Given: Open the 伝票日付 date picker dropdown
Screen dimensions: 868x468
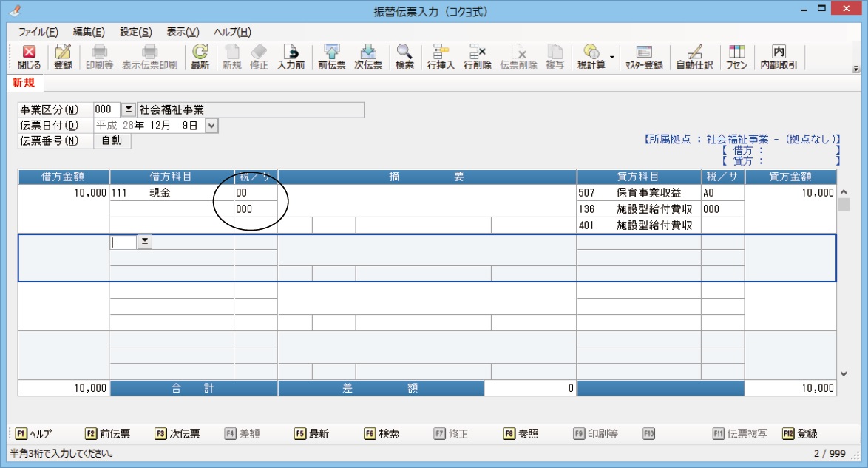Looking at the screenshot, I should (212, 126).
